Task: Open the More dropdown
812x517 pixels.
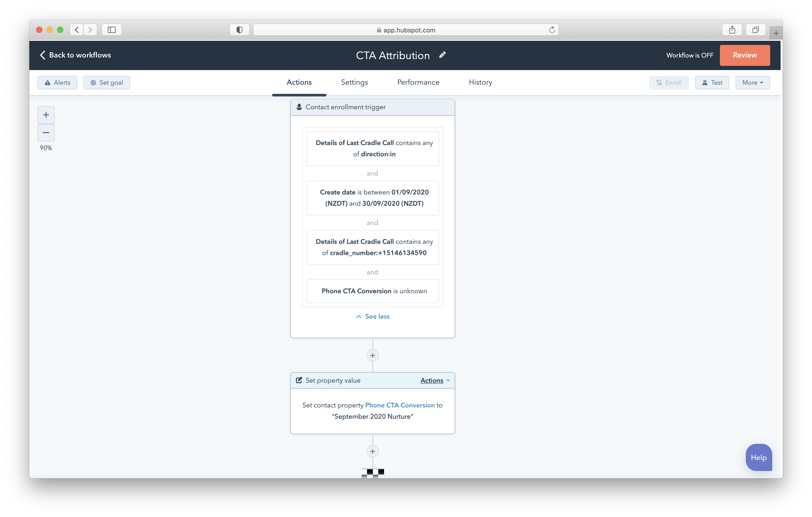Action: 752,82
